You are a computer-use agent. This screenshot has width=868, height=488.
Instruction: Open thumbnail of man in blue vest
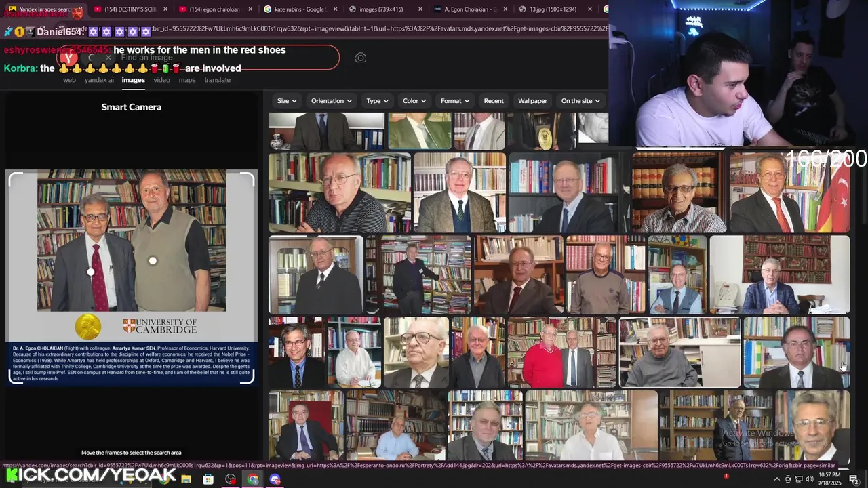677,274
